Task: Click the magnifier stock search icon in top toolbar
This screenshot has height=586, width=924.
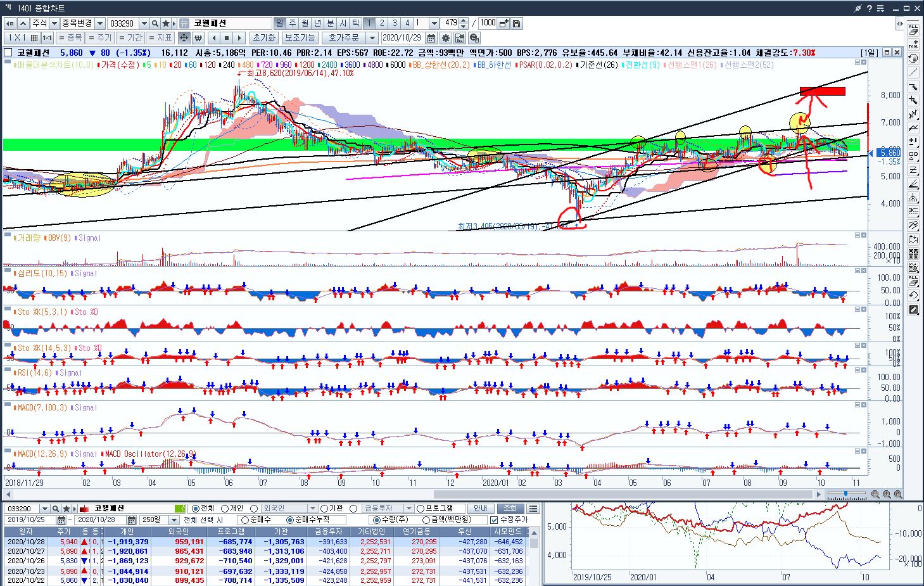Action: (155, 23)
